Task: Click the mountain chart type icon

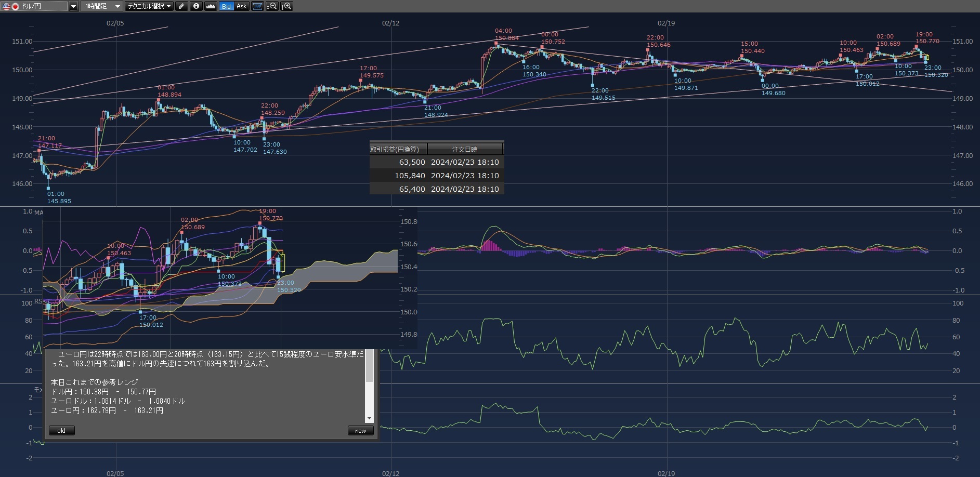Action: pyautogui.click(x=211, y=6)
